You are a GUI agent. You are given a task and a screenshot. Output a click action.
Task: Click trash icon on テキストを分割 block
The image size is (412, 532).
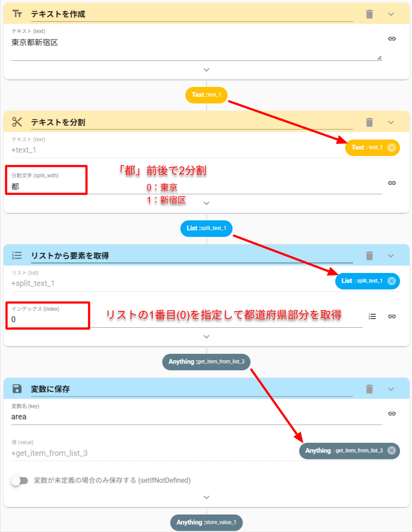click(369, 122)
